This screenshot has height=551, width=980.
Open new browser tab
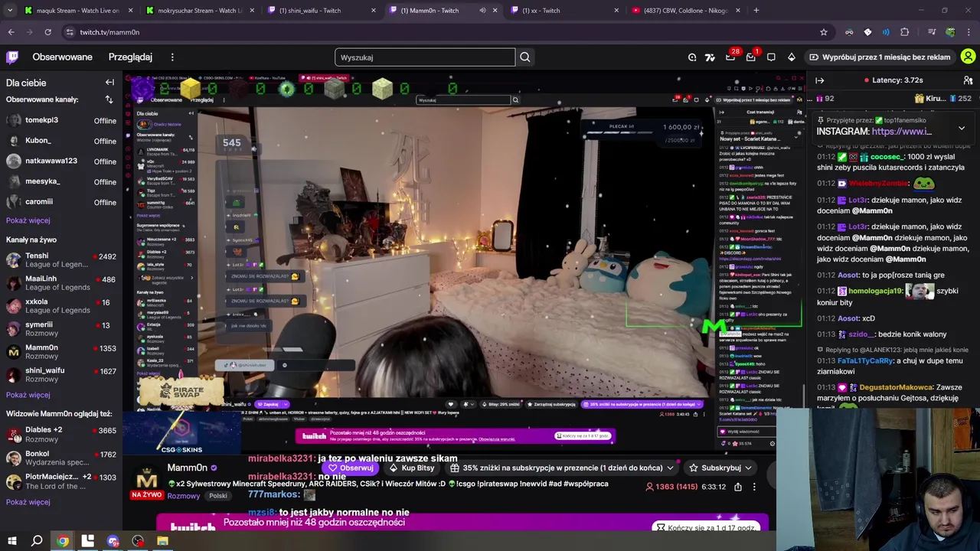(x=756, y=11)
